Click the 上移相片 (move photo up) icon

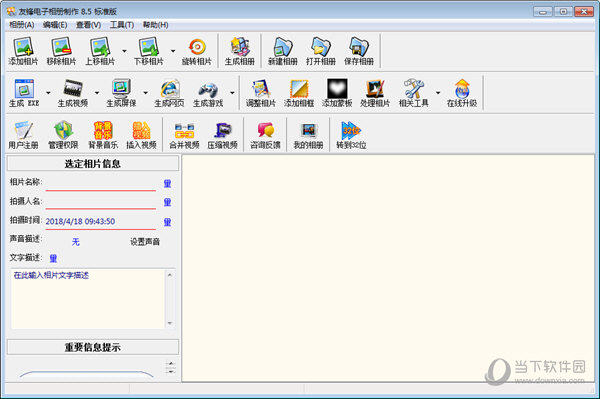pos(100,51)
